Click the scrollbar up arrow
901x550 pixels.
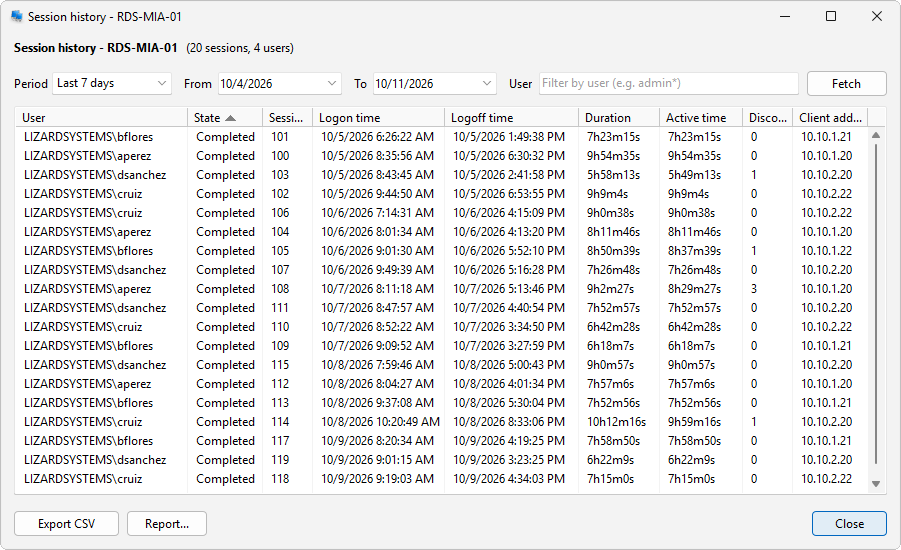[876, 136]
